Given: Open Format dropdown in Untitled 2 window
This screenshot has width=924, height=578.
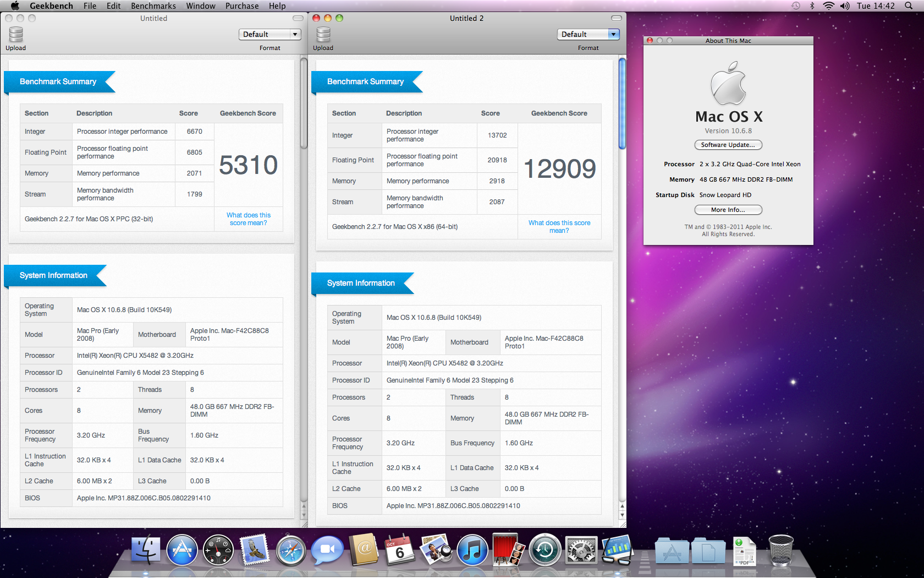Looking at the screenshot, I should (588, 34).
